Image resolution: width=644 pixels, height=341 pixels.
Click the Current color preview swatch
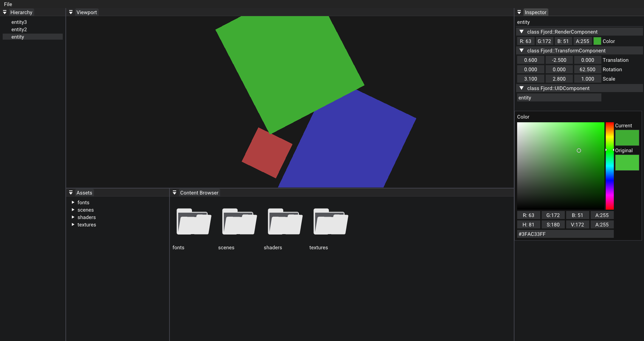(627, 138)
